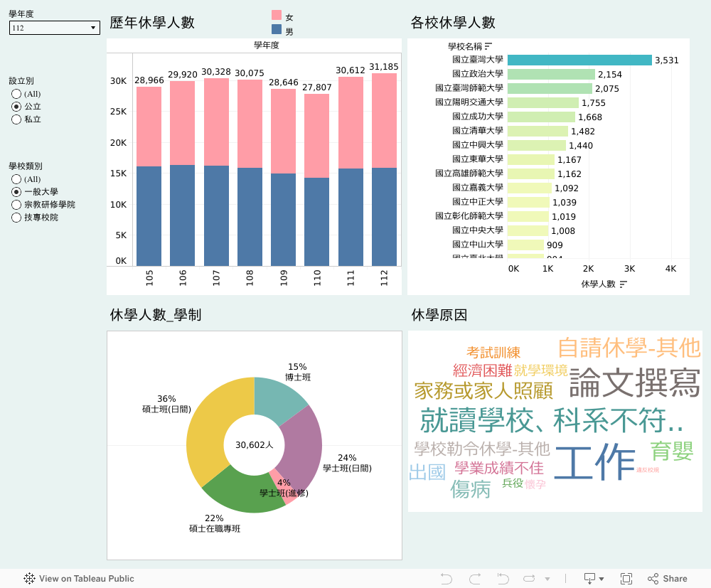The image size is (711, 588).
Task: Select (All) option under 設立別
Action: [16, 94]
